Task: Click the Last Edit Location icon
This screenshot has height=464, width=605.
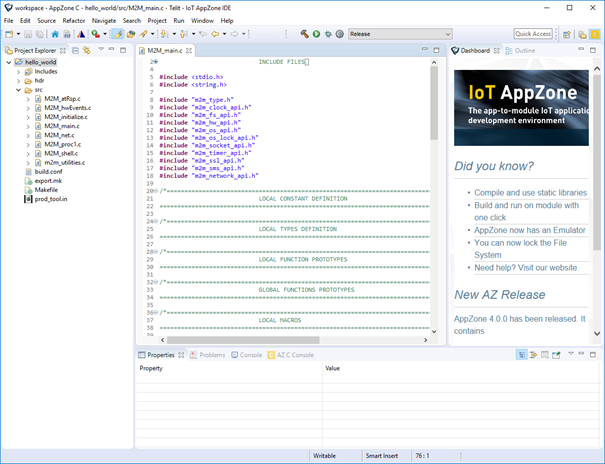Action: tap(203, 34)
